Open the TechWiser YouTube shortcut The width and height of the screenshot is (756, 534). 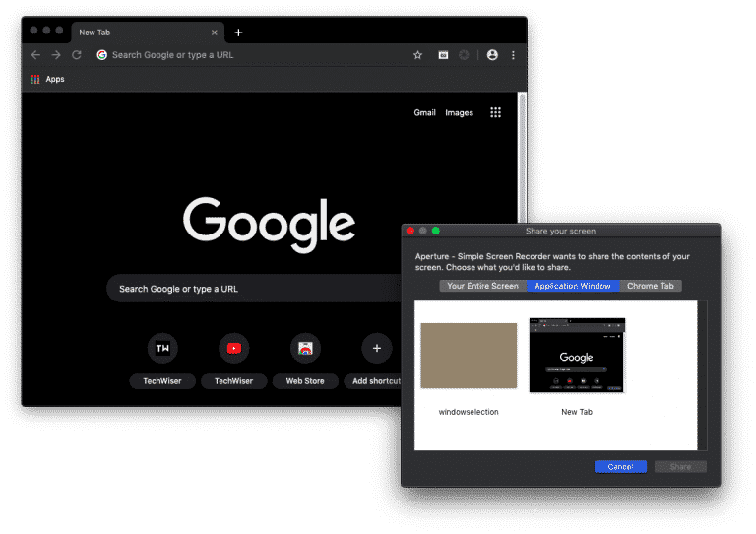[x=234, y=348]
